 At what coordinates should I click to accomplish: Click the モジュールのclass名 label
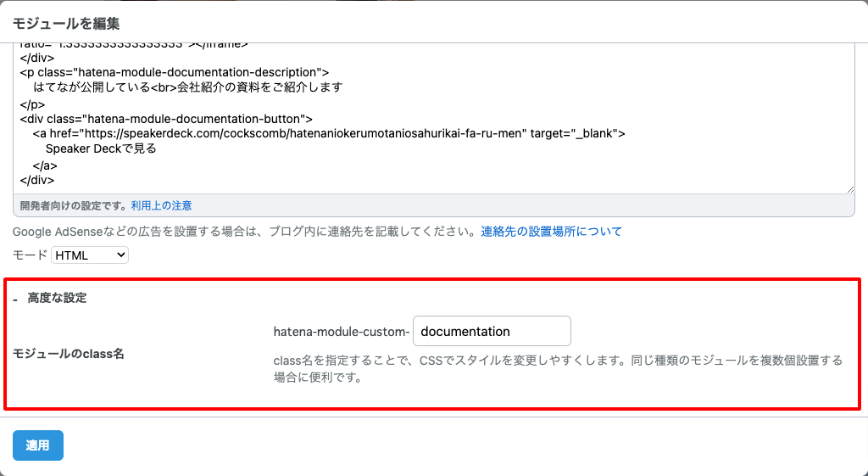click(69, 354)
